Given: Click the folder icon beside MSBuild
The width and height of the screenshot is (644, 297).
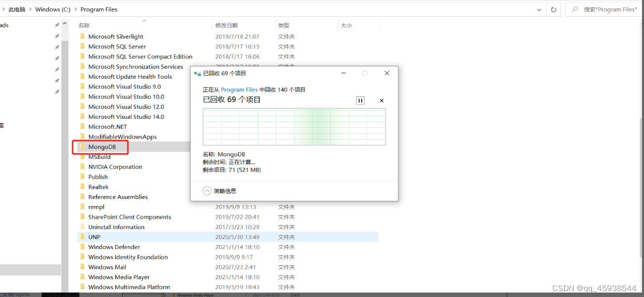Looking at the screenshot, I should pyautogui.click(x=83, y=156).
